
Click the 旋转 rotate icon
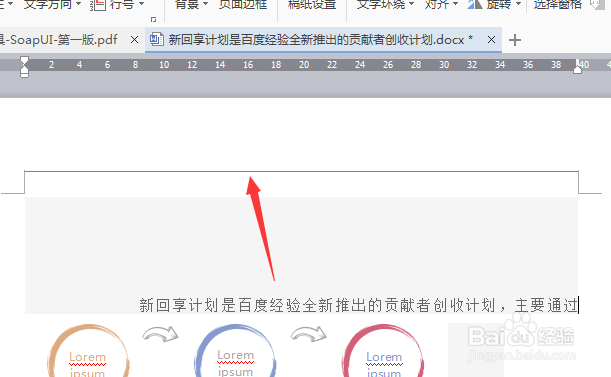tap(475, 5)
